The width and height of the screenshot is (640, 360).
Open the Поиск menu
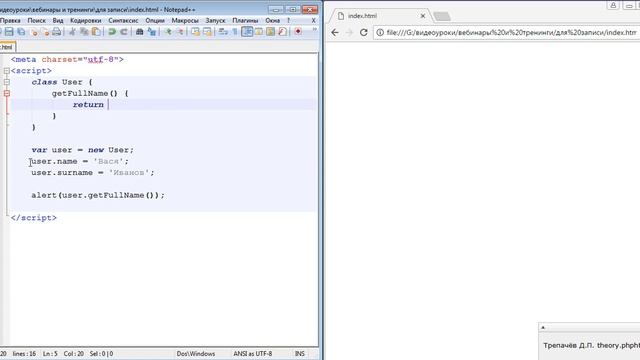36,20
